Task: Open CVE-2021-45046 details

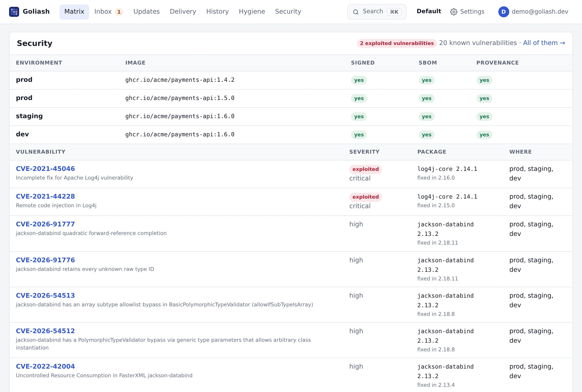Action: pos(45,169)
